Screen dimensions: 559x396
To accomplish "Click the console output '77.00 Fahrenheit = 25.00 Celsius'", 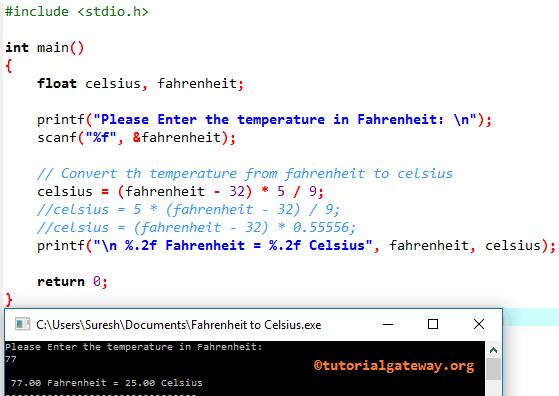I will (x=107, y=383).
